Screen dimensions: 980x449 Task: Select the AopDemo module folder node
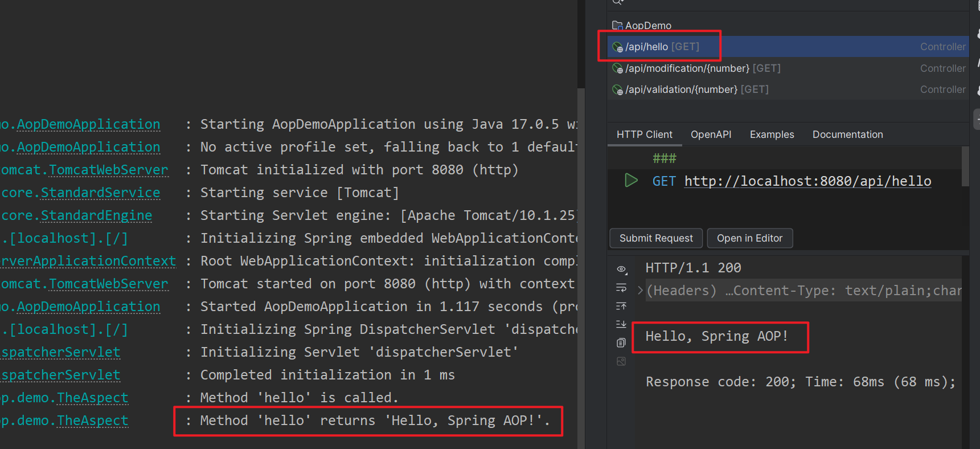click(648, 26)
